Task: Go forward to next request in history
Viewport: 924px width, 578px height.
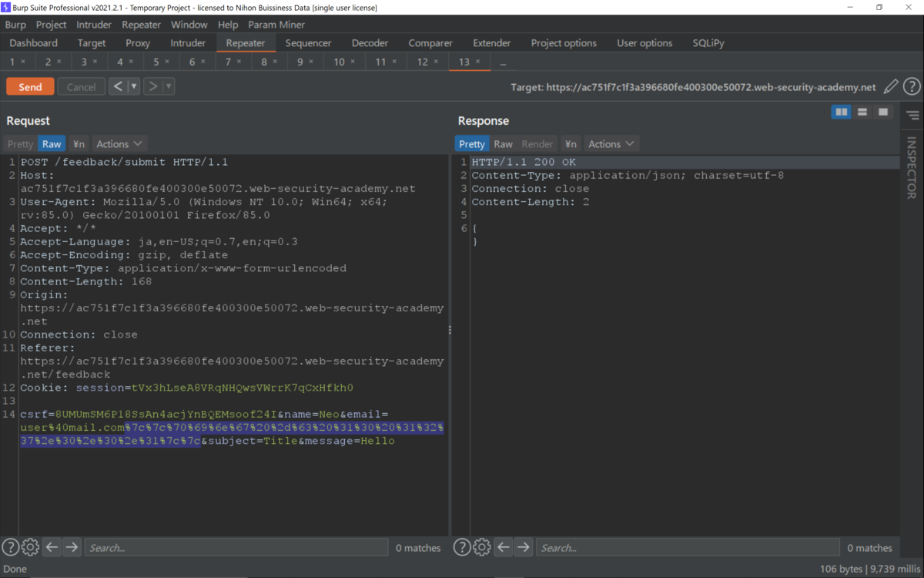Action: [x=152, y=86]
